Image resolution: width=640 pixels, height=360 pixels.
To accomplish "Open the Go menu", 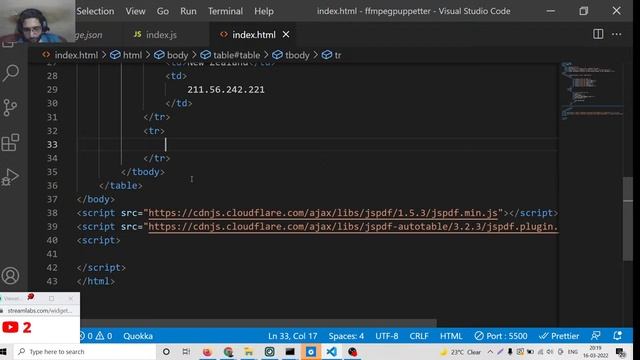I will [162, 11].
